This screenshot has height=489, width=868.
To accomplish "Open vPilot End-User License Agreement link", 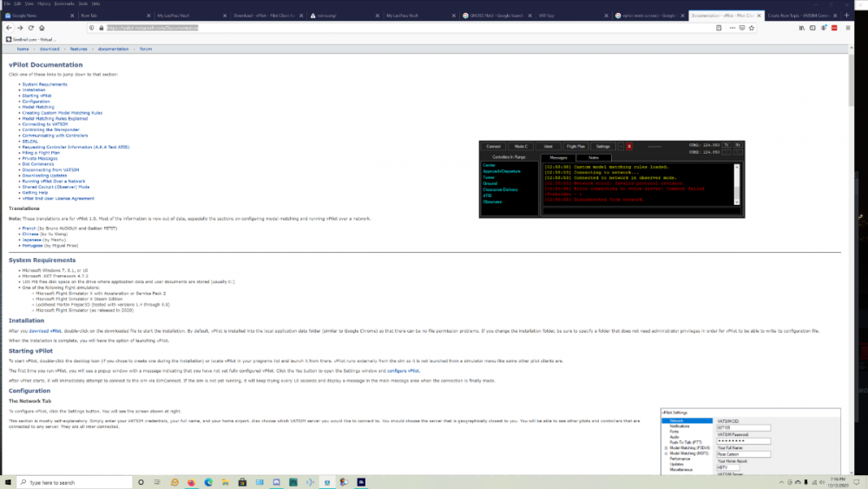I will (x=58, y=198).
